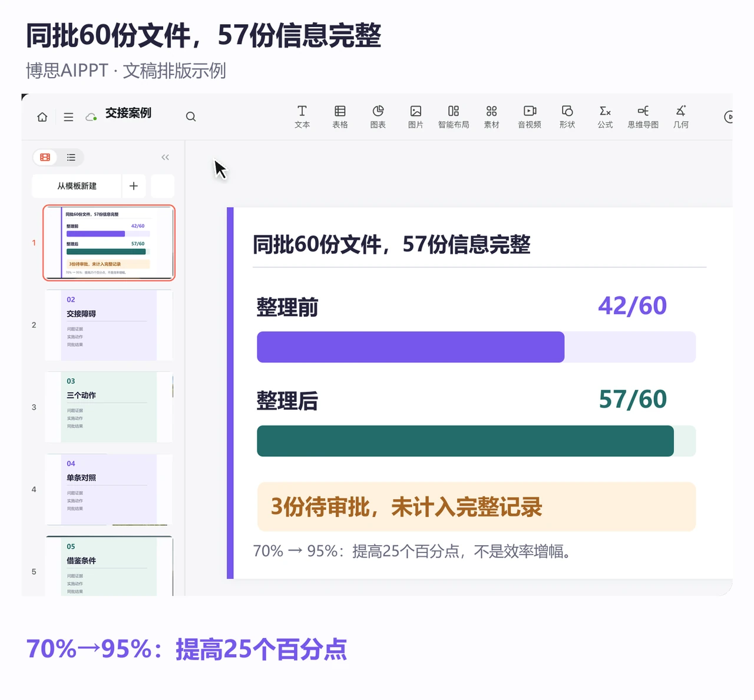754x700 pixels.
Task: Click the orange 3份待审批 note box on canvas
Action: coord(476,507)
